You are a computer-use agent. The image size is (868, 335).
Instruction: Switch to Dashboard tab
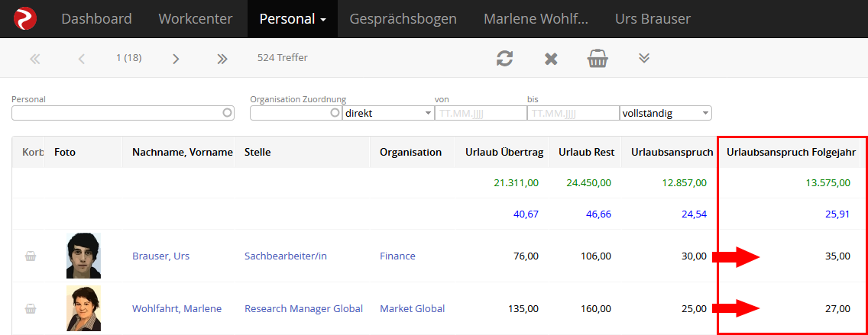point(96,19)
